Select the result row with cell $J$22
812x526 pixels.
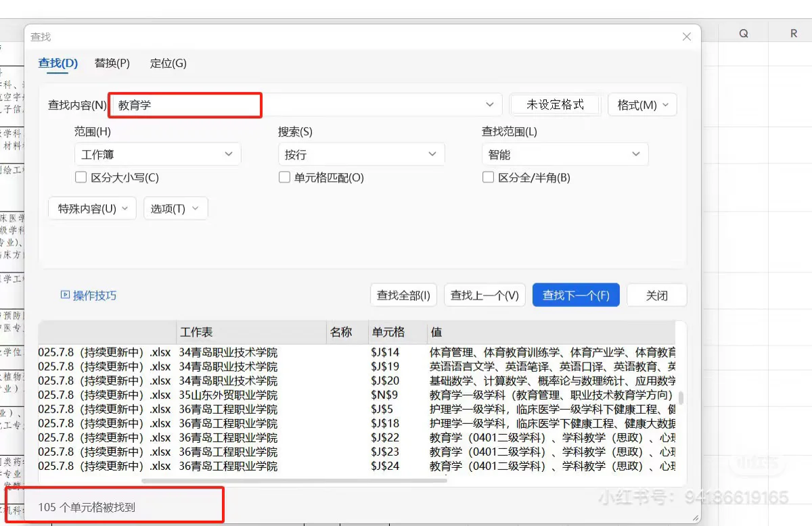[x=357, y=437]
